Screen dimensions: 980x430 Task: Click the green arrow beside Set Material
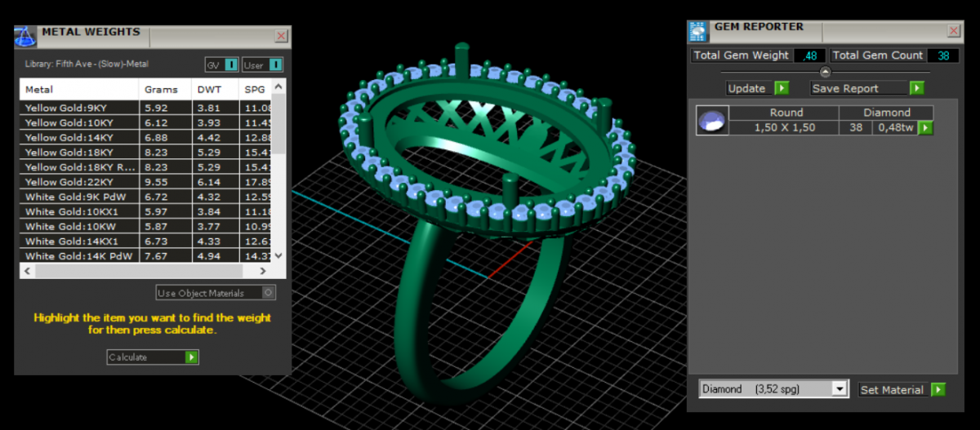coord(938,390)
